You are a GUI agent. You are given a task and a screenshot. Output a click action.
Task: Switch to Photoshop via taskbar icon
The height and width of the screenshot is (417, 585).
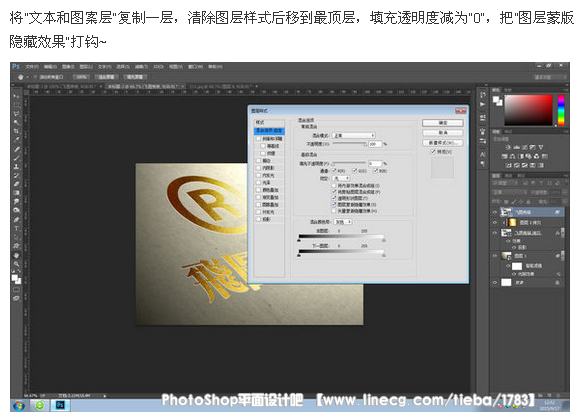60,405
